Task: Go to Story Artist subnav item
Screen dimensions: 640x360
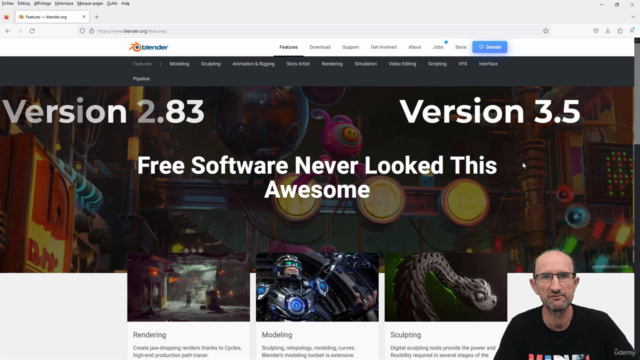Action: pyautogui.click(x=298, y=64)
